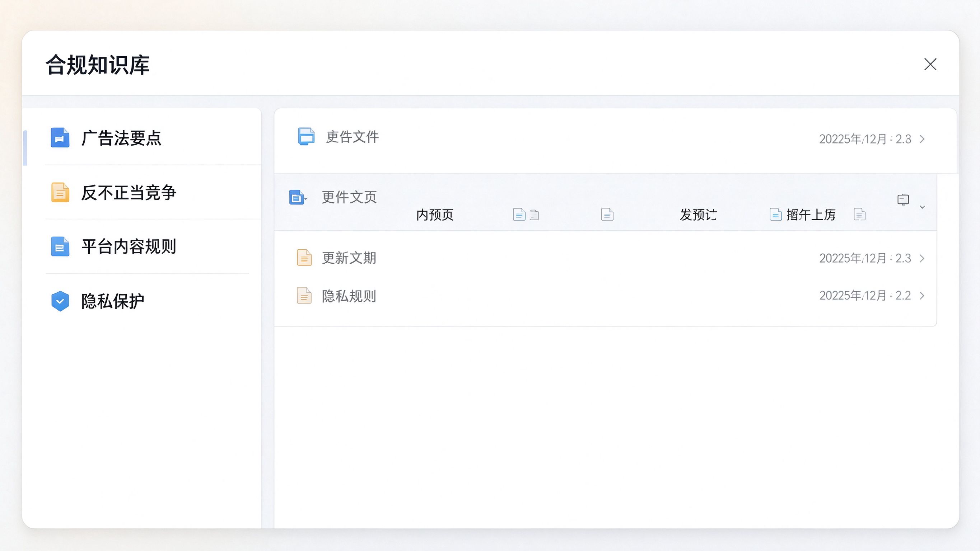Click the blue document icon next to 更件文页
Image resolution: width=980 pixels, height=551 pixels.
pos(297,197)
